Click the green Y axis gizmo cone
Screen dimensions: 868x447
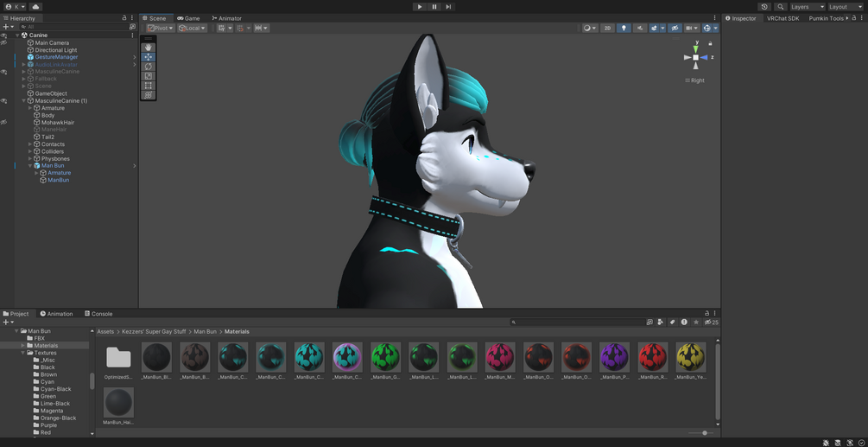[x=696, y=48]
